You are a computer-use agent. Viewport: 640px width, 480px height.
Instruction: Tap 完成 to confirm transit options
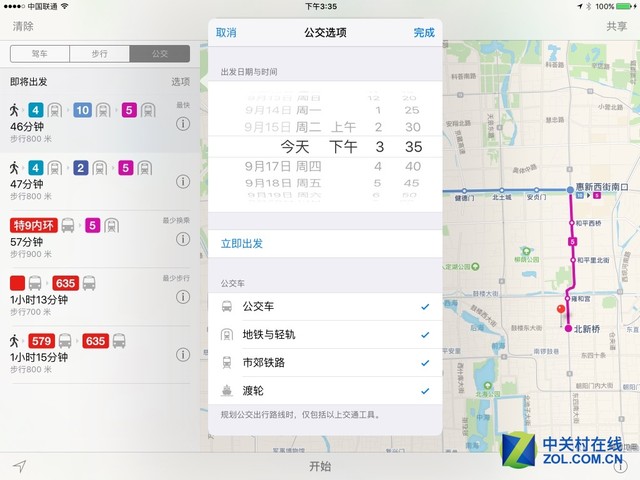coord(424,33)
